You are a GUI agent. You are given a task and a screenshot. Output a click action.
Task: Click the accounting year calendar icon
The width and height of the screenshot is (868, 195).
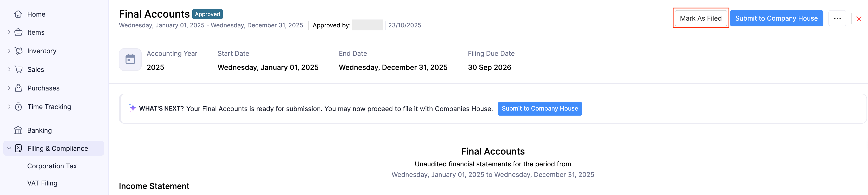tap(130, 60)
